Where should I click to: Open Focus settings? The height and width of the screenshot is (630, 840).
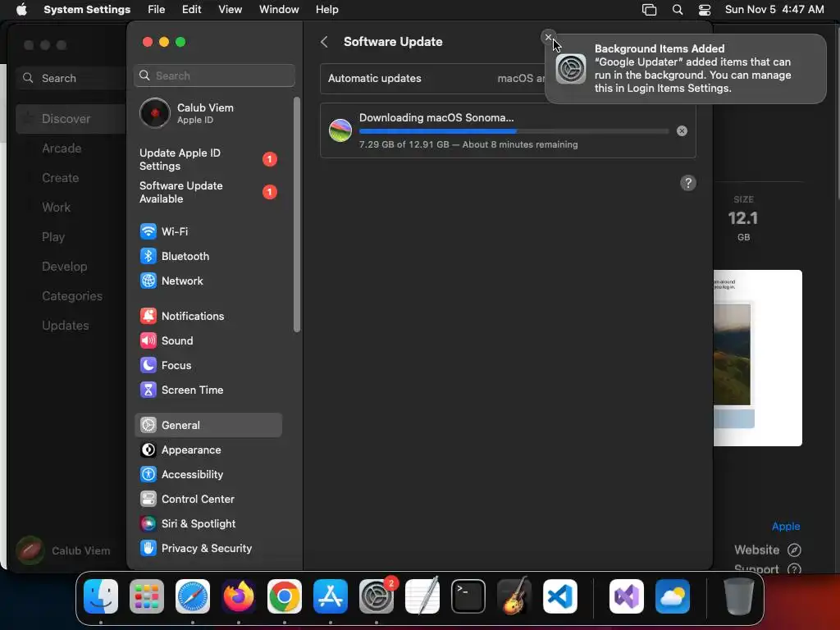208,365
